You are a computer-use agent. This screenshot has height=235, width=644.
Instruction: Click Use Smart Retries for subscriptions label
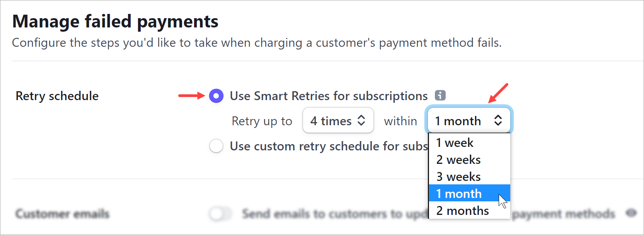click(329, 96)
